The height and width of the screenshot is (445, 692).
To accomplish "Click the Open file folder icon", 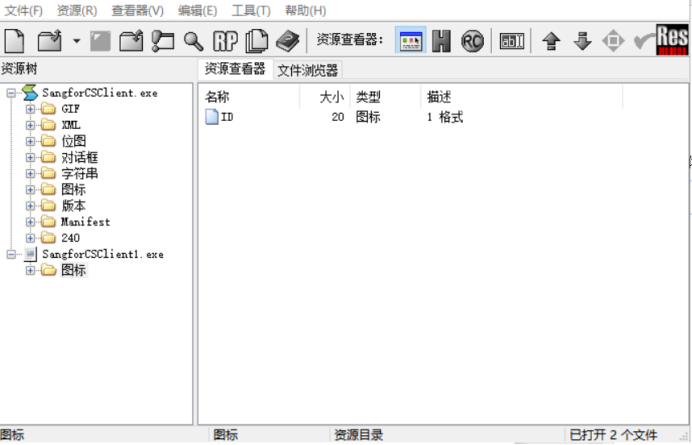I will pyautogui.click(x=49, y=41).
